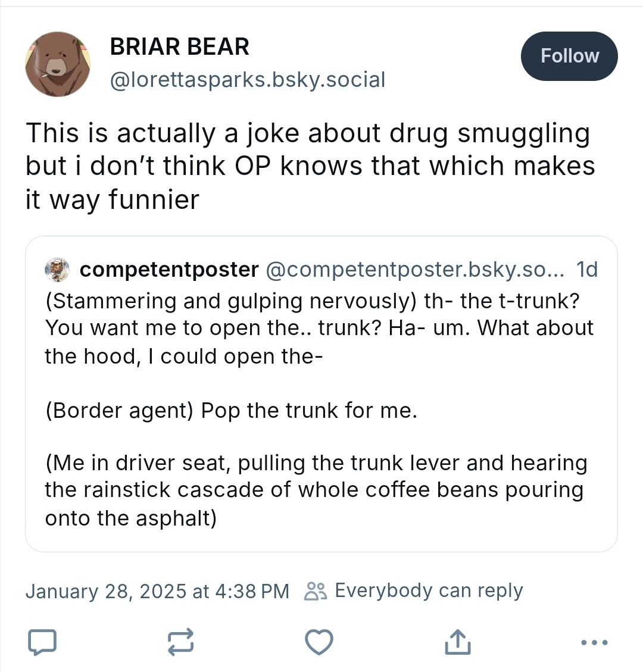
Task: Open the quoted post's 1d timestamp
Action: (587, 270)
